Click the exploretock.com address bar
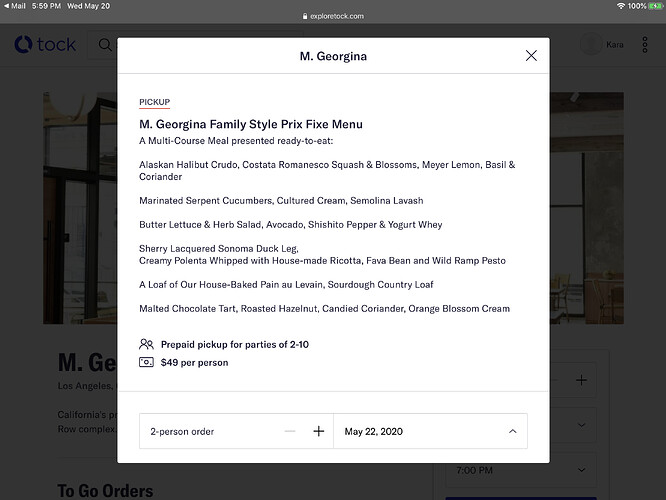This screenshot has height=500, width=666. (333, 16)
